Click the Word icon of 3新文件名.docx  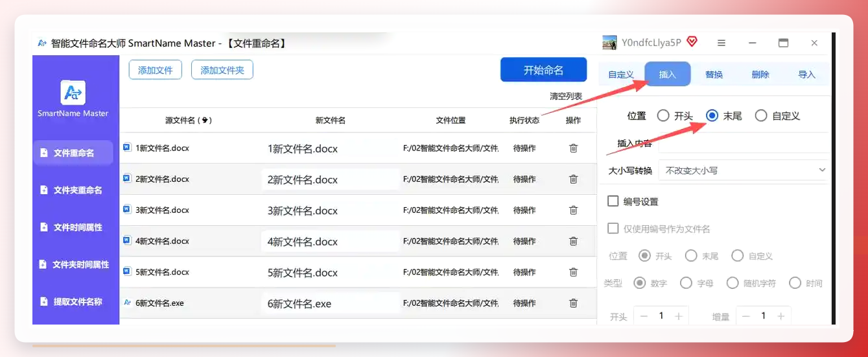pyautogui.click(x=127, y=210)
